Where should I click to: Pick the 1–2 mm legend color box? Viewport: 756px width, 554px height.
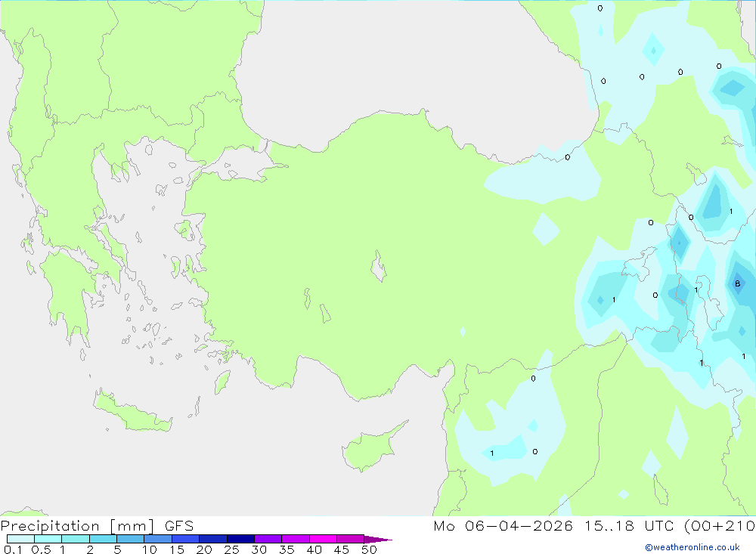coord(75,539)
